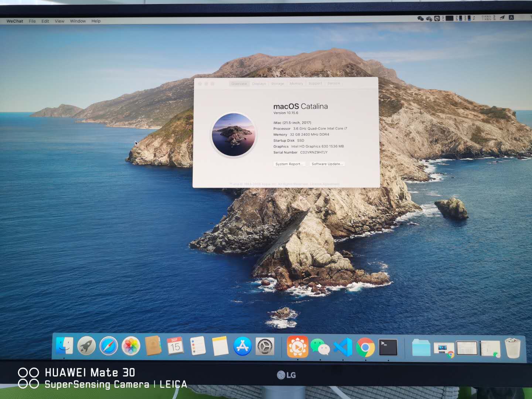The height and width of the screenshot is (399, 532).
Task: Click 'iMac (21.5-inch, 2017)' model text
Action: pyautogui.click(x=292, y=123)
